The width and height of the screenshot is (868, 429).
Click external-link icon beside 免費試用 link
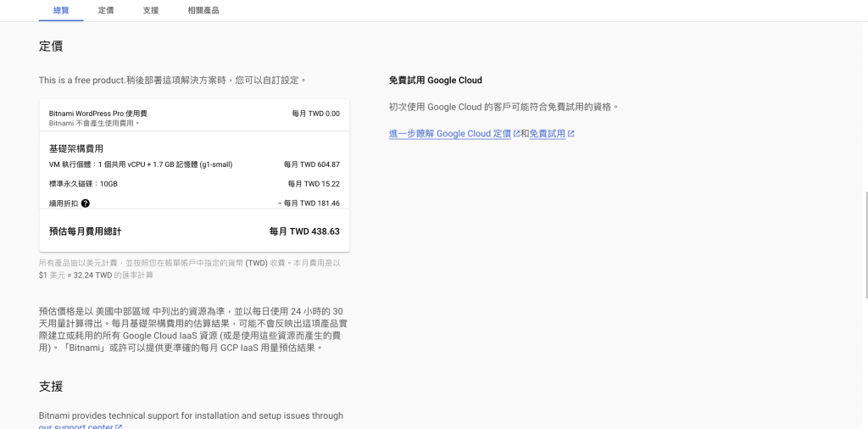pos(570,133)
